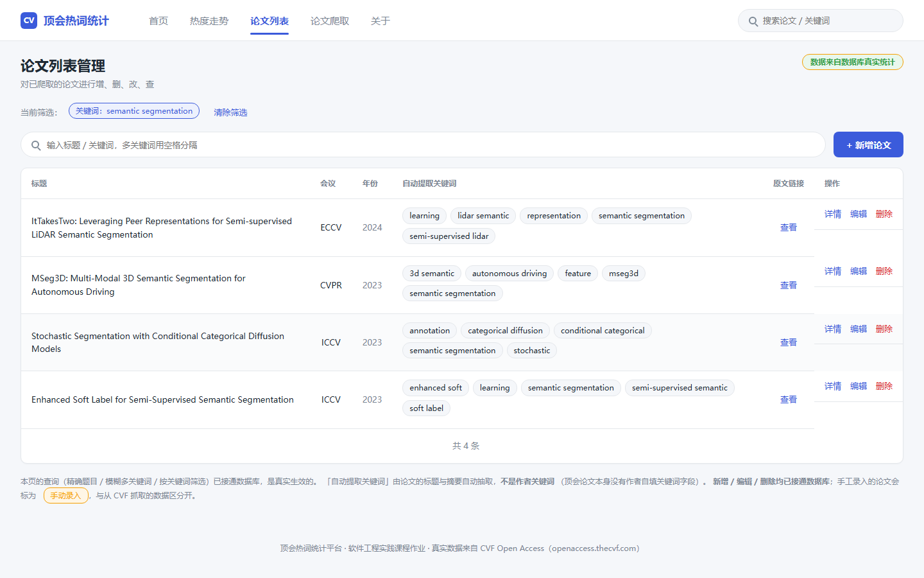Click the magnifier icon in title filter box
Screen dimensions: 924x578
[36, 145]
